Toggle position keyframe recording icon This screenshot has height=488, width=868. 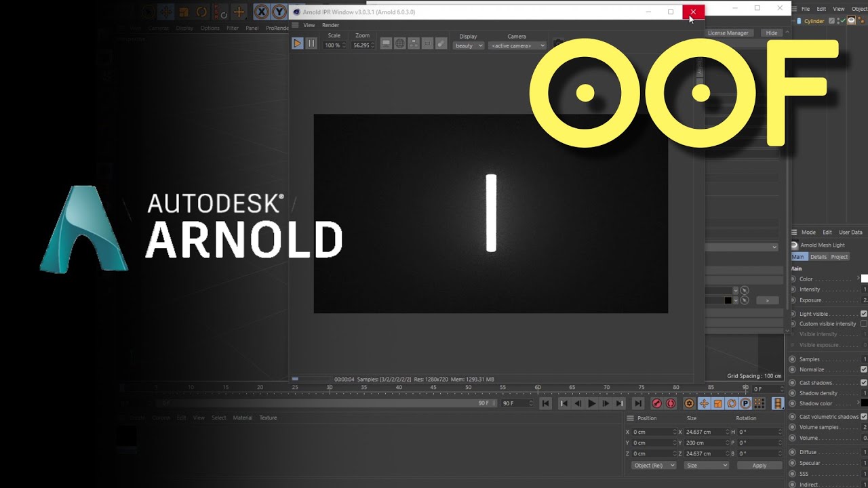click(x=704, y=403)
